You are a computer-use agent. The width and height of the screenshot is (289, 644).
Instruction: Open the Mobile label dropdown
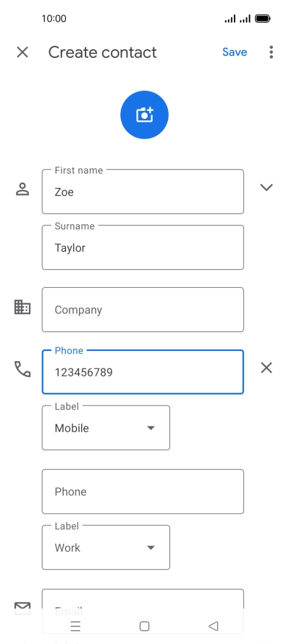106,428
